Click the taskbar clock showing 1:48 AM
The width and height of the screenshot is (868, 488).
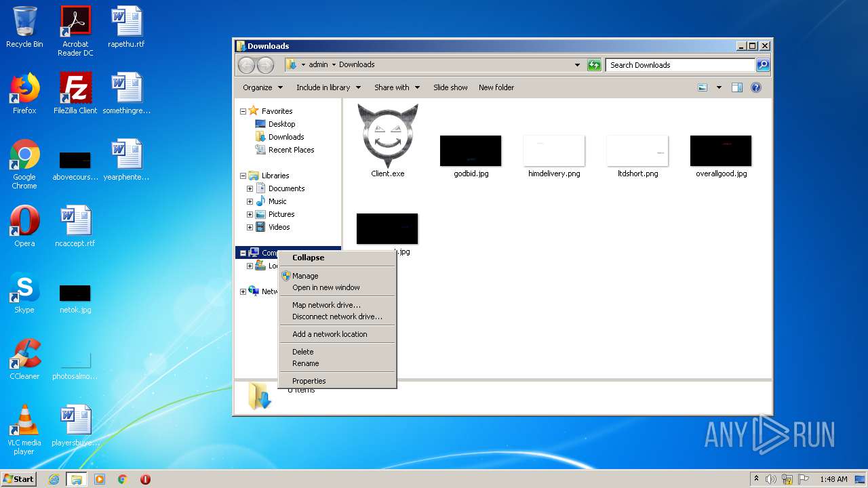[x=833, y=479]
